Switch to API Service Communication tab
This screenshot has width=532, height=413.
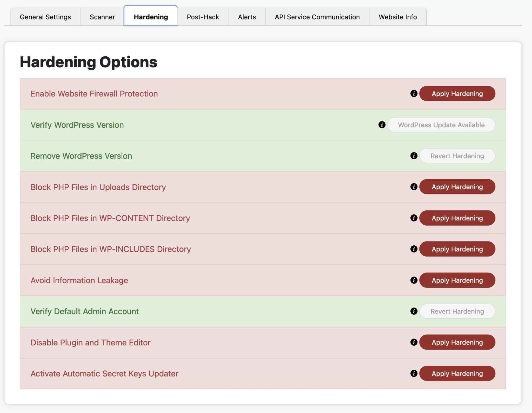pyautogui.click(x=317, y=17)
